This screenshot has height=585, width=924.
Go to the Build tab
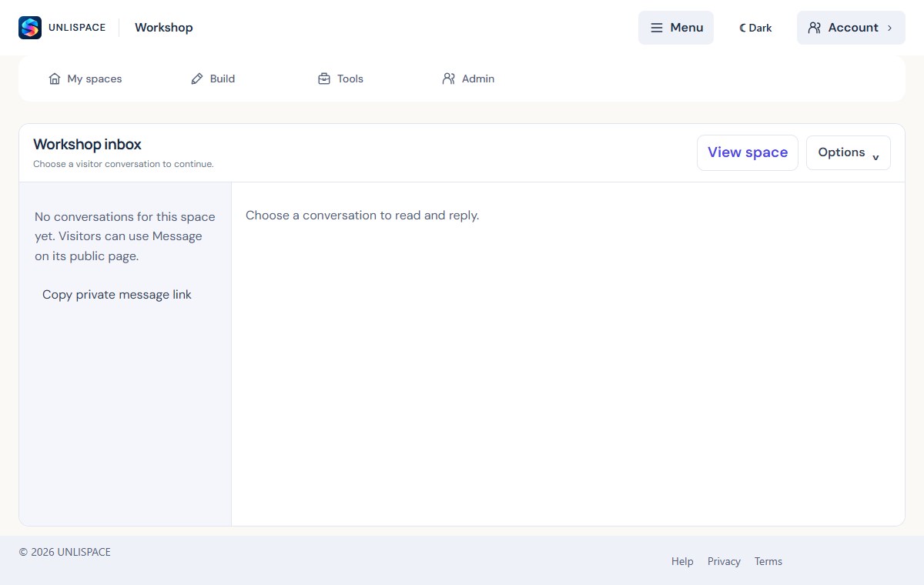[213, 79]
